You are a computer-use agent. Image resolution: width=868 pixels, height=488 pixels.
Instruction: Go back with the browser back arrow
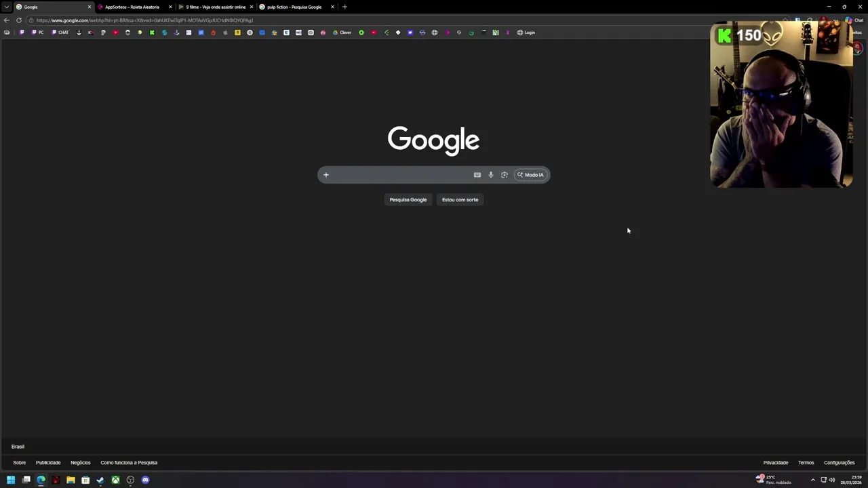tap(7, 20)
